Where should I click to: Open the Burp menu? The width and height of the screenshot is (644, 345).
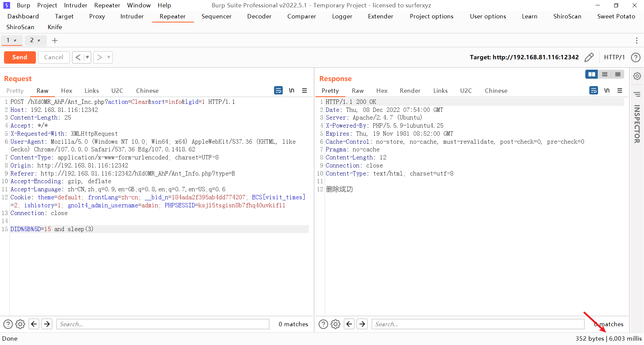coord(23,5)
